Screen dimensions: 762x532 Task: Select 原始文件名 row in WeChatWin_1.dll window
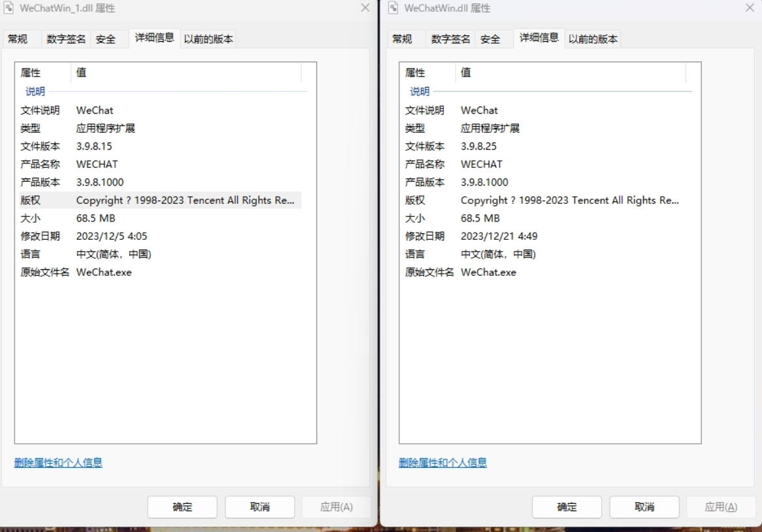[x=160, y=272]
